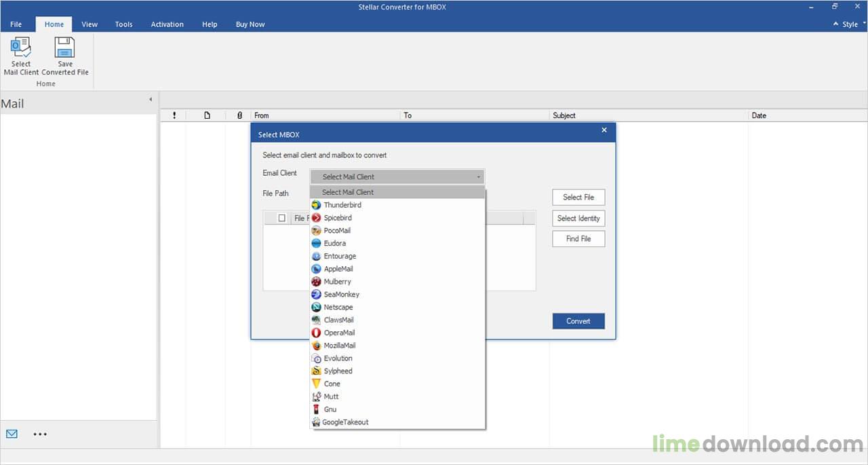The image size is (868, 465).
Task: Pick Sylpheed from the dropdown list
Action: click(398, 371)
